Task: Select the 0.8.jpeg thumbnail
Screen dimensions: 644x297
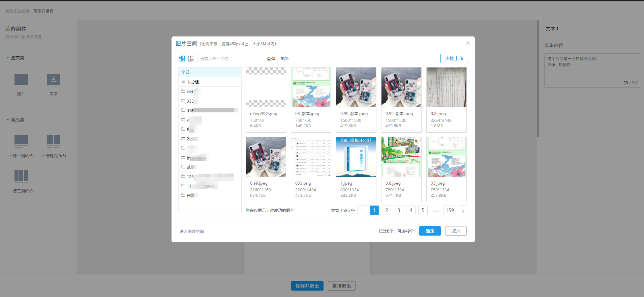Action: coord(401,157)
